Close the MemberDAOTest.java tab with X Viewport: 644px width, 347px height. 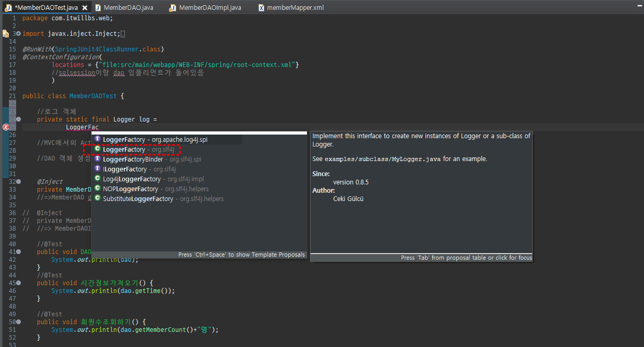[x=85, y=8]
